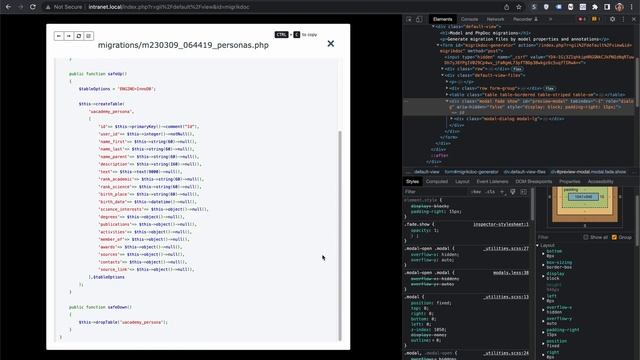Viewport: 640px width, 360px height.
Task: Select form#migrikdoc-generator in the breadcrumb
Action: coord(471,172)
